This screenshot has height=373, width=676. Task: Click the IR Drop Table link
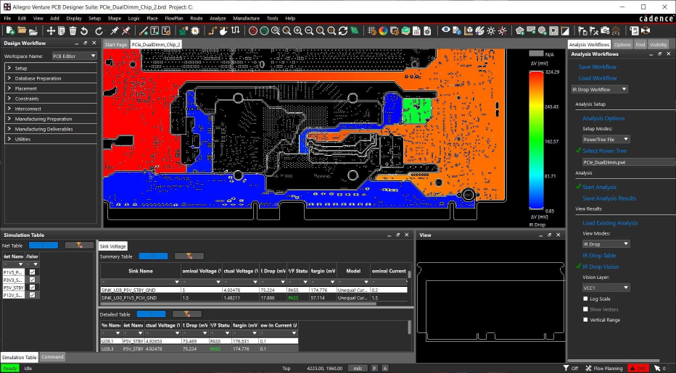tap(599, 255)
